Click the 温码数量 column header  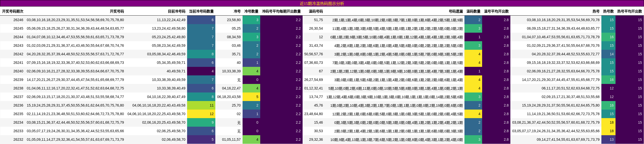pyautogui.click(x=473, y=11)
